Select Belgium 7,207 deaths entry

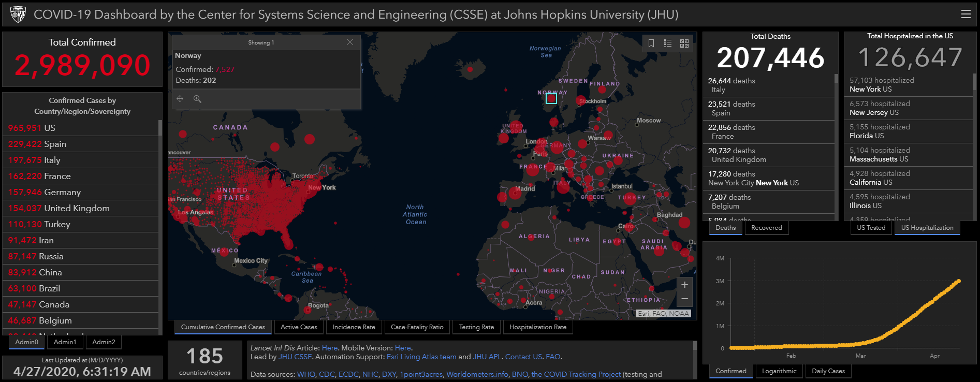pos(769,202)
